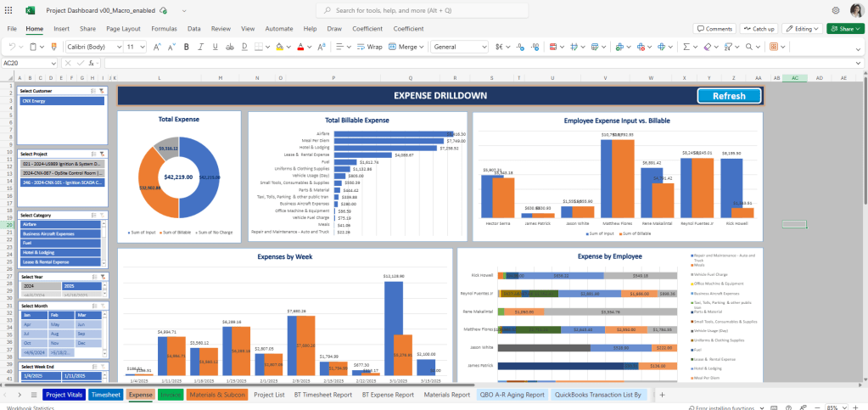Open the Calibri (Body) font dropdown
Image resolution: width=868 pixels, height=410 pixels.
pos(93,47)
